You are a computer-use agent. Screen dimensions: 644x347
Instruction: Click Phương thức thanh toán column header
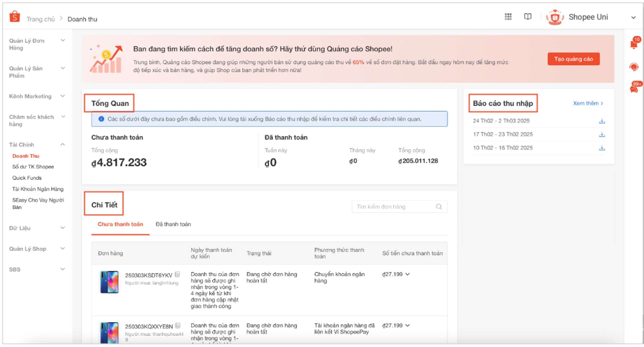tap(339, 253)
